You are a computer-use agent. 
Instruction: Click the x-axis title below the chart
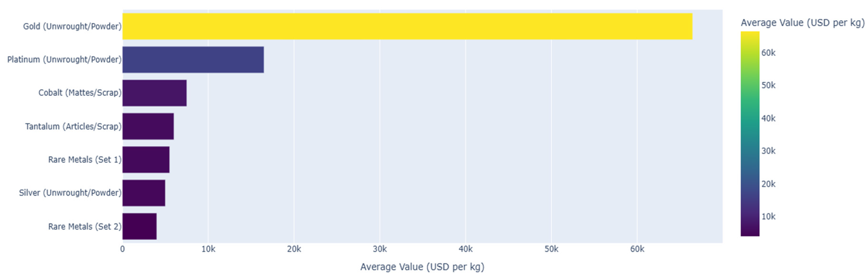(x=422, y=267)
